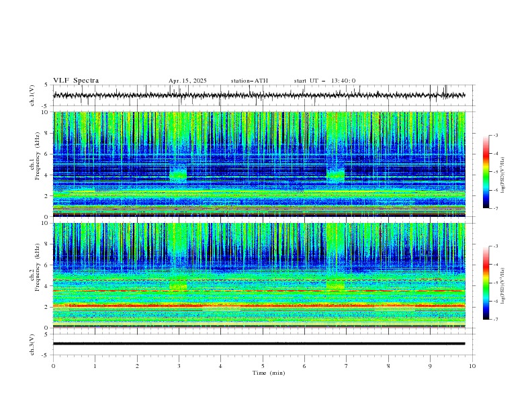Click time axis tick label "0"
The width and height of the screenshot is (532, 411).
pyautogui.click(x=53, y=366)
